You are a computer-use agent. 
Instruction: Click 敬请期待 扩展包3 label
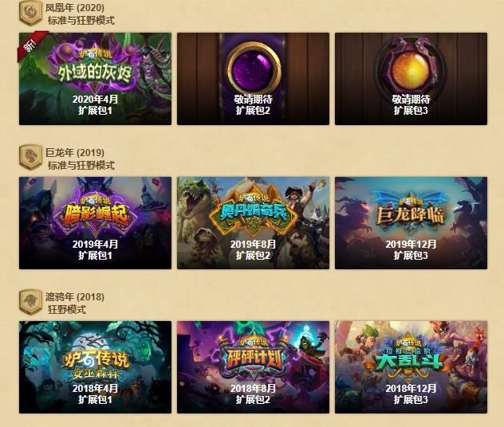coord(411,104)
